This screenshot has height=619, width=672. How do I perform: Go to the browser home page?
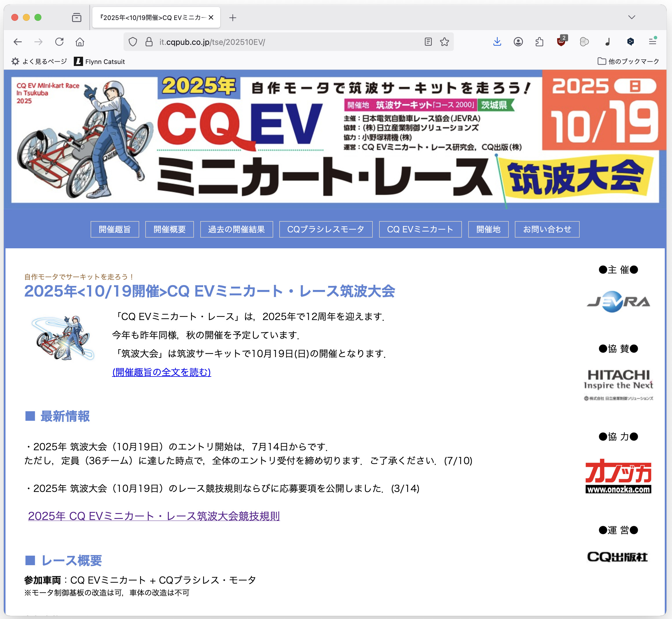point(80,42)
